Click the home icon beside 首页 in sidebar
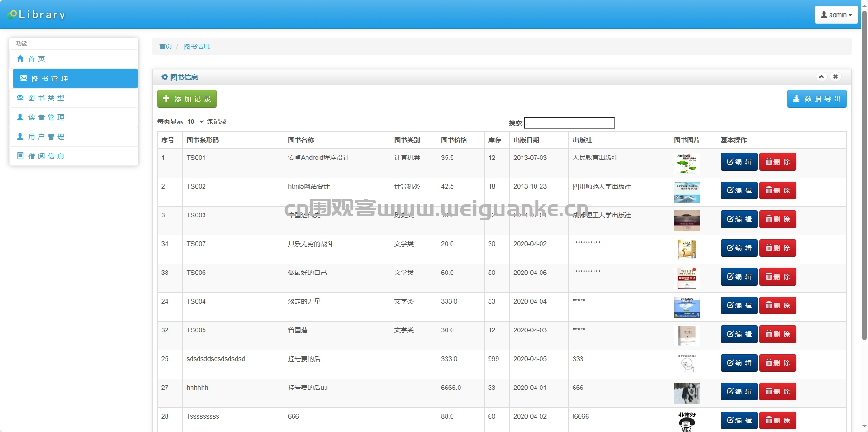This screenshot has height=432, width=868. [x=20, y=59]
